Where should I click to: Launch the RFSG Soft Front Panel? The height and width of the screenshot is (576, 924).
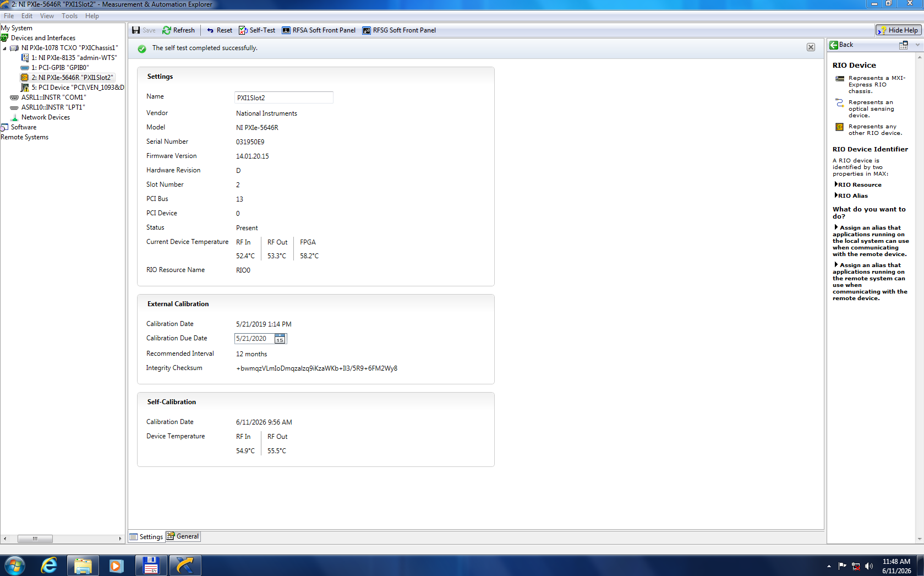399,30
